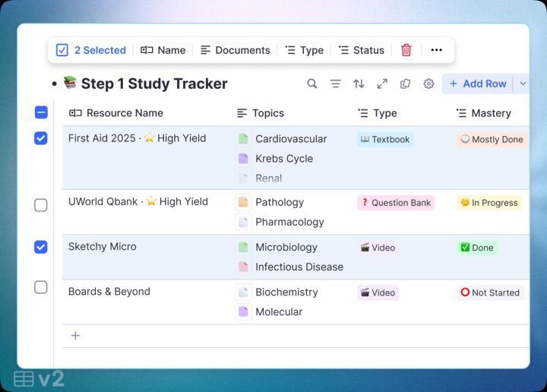
Task: Open the Infectious Disease topic link
Action: (x=299, y=267)
